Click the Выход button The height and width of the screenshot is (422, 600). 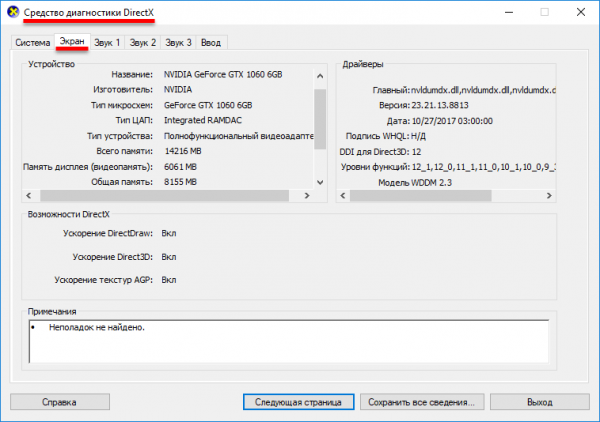point(540,402)
